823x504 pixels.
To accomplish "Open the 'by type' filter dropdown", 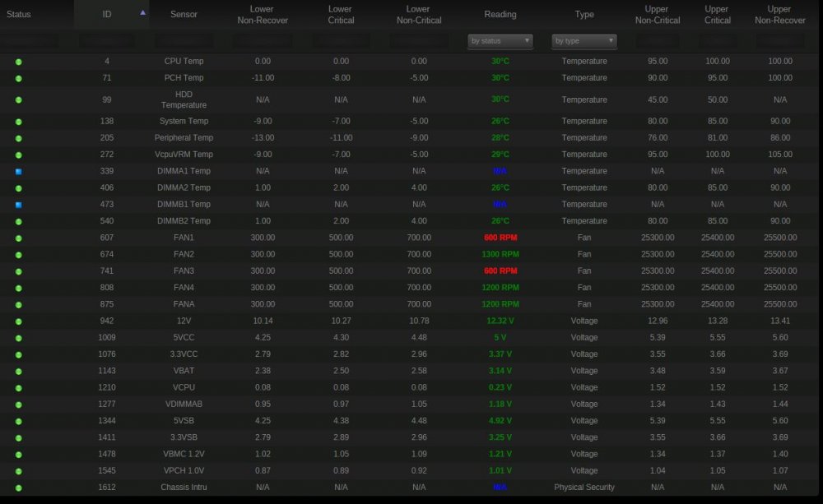I will pos(584,41).
